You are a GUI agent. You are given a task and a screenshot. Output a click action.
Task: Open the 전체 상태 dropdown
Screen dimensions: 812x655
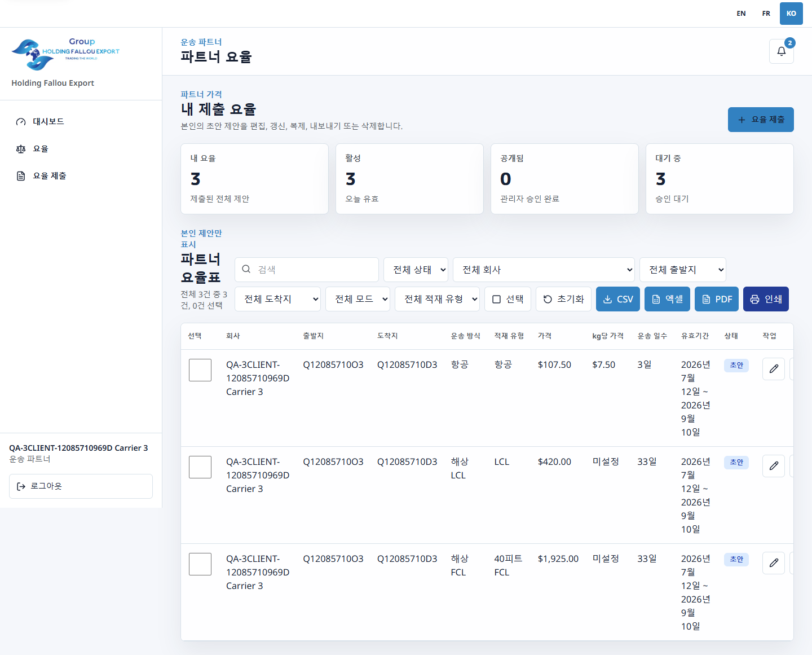click(416, 270)
